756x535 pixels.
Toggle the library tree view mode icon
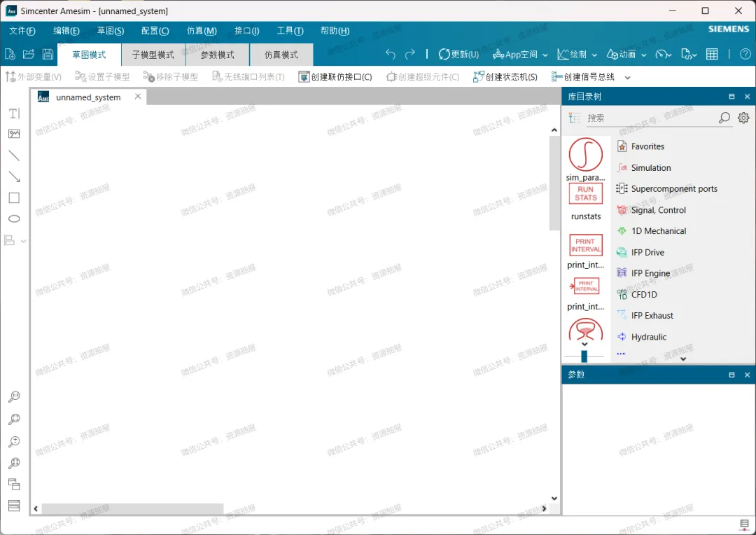[x=574, y=118]
